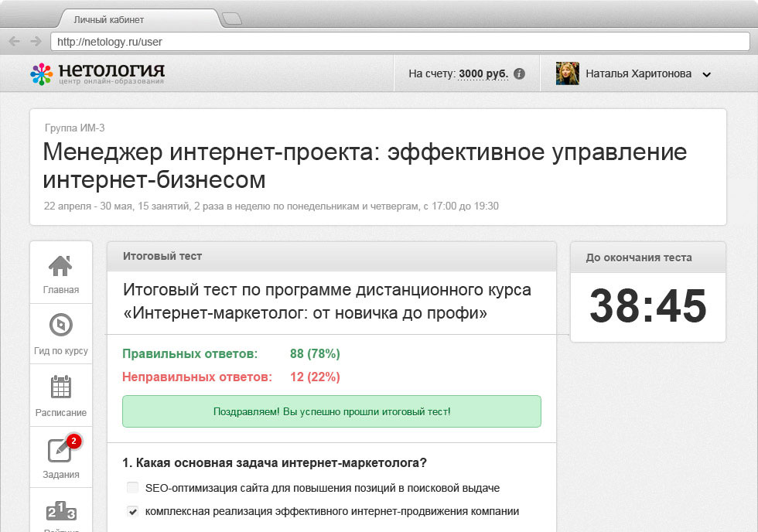The height and width of the screenshot is (532, 758).
Task: Open a new browser tab
Action: coord(231,19)
